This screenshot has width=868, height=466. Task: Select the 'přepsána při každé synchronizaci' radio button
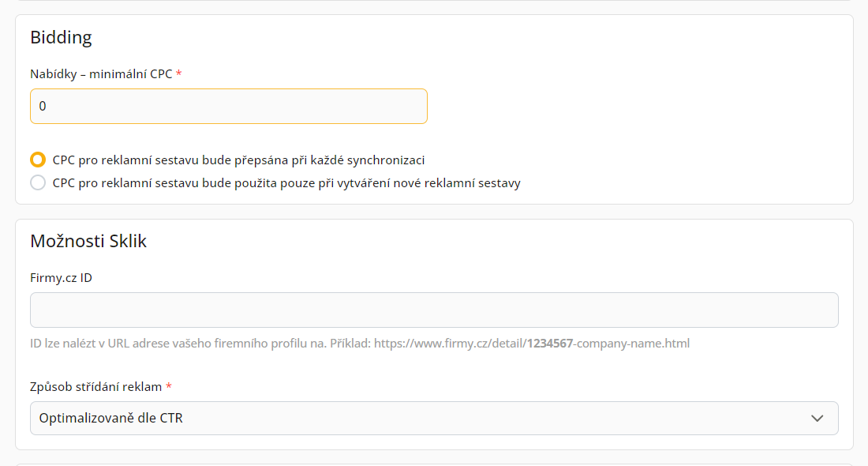point(38,160)
